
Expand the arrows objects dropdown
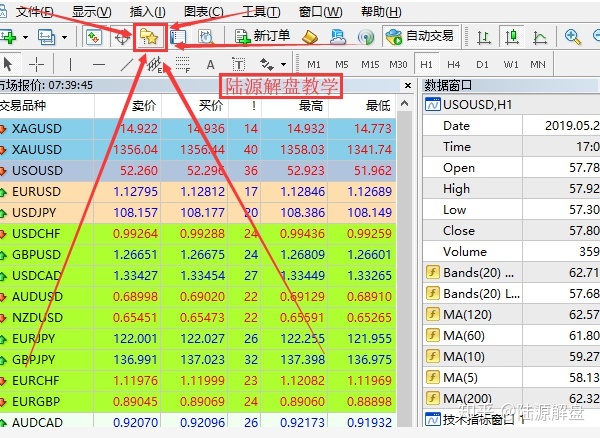tap(284, 64)
